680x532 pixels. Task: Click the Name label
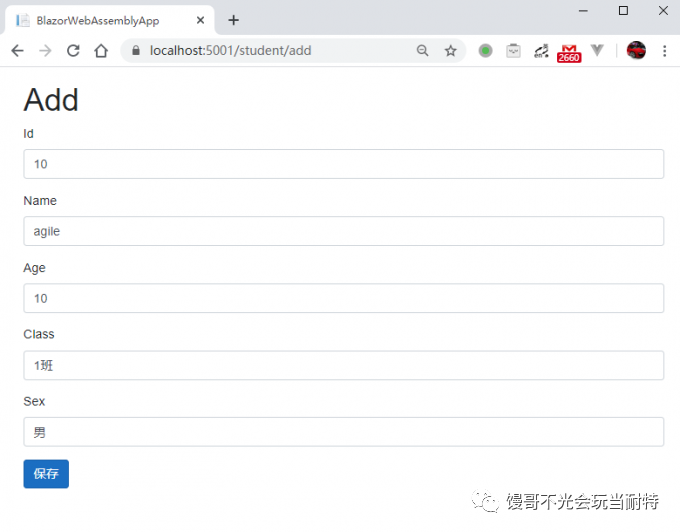click(x=40, y=201)
